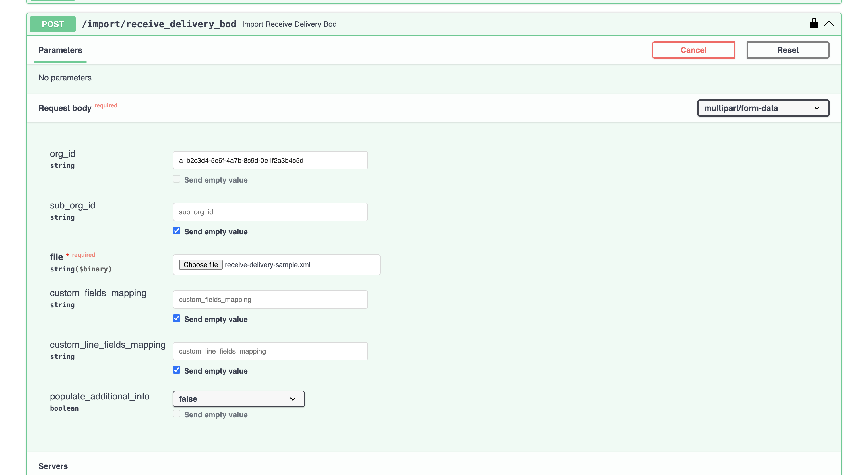Open the multipart/form-data content type dropdown
Viewport: 868px width, 475px height.
click(763, 108)
